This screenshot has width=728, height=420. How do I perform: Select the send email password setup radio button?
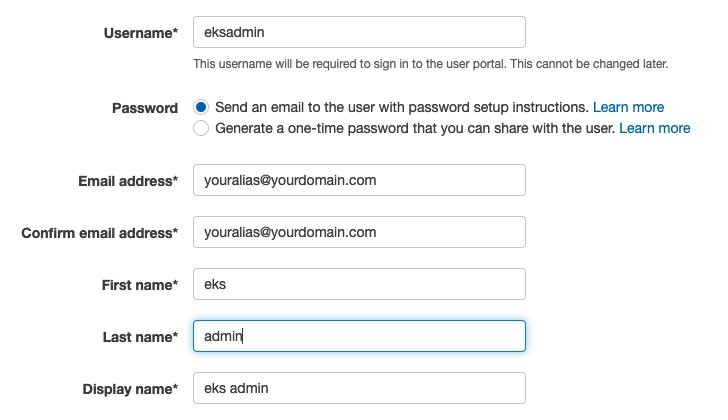click(201, 107)
